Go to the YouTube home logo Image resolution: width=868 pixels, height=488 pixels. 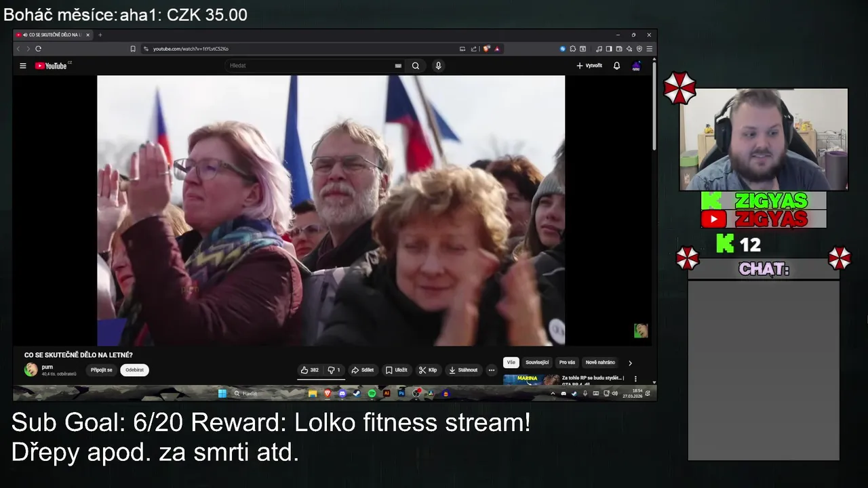52,66
